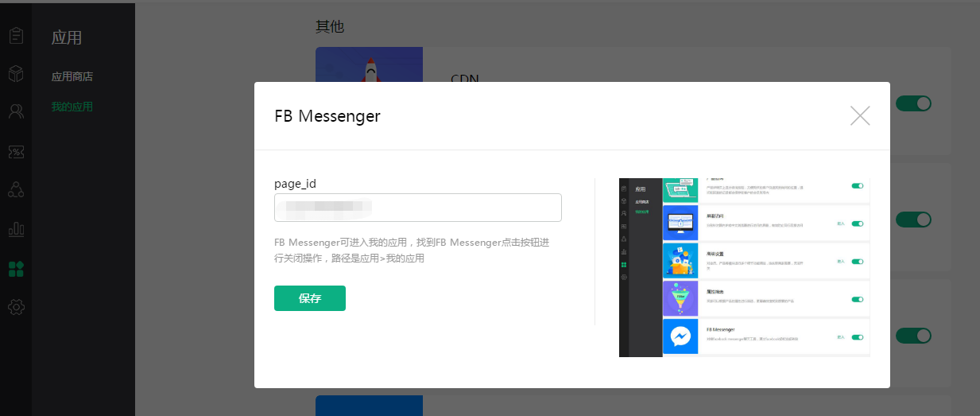
Task: Click the 'FB Messenger' dialog title
Action: (x=327, y=116)
